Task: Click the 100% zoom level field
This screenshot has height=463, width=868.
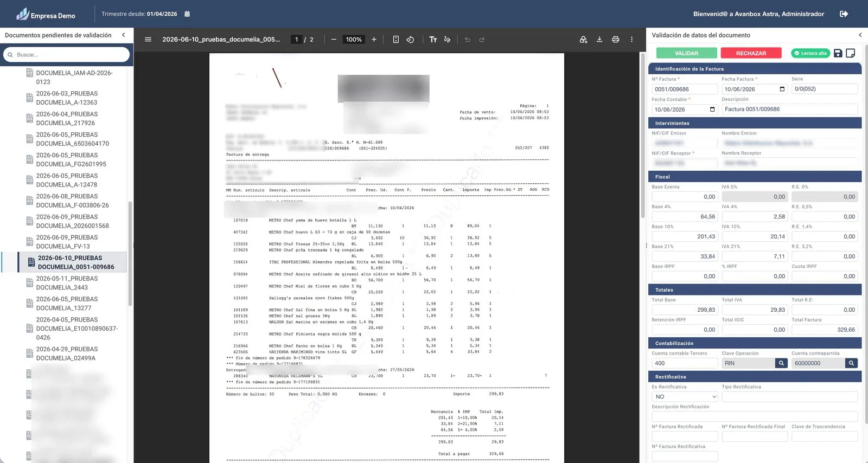Action: tap(354, 40)
